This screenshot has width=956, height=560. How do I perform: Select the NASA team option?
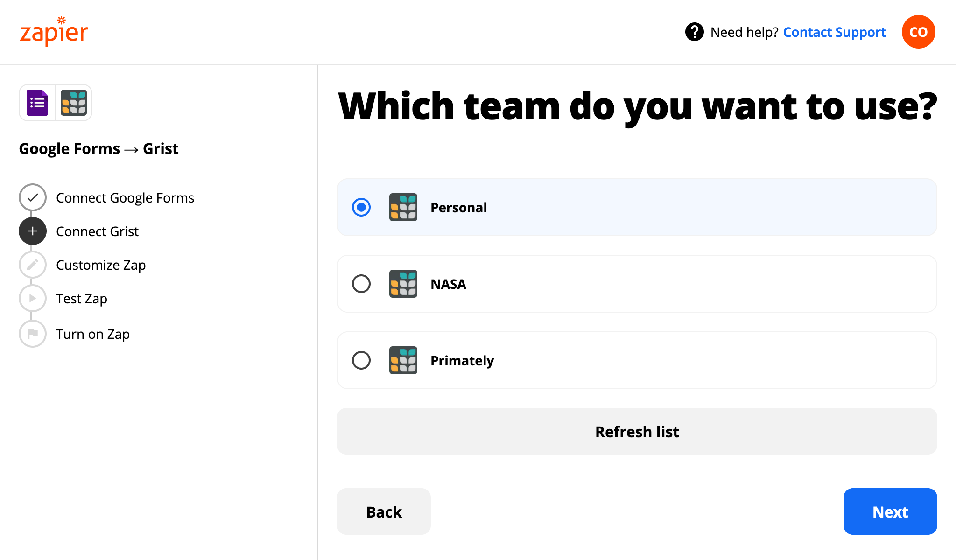[x=361, y=283]
